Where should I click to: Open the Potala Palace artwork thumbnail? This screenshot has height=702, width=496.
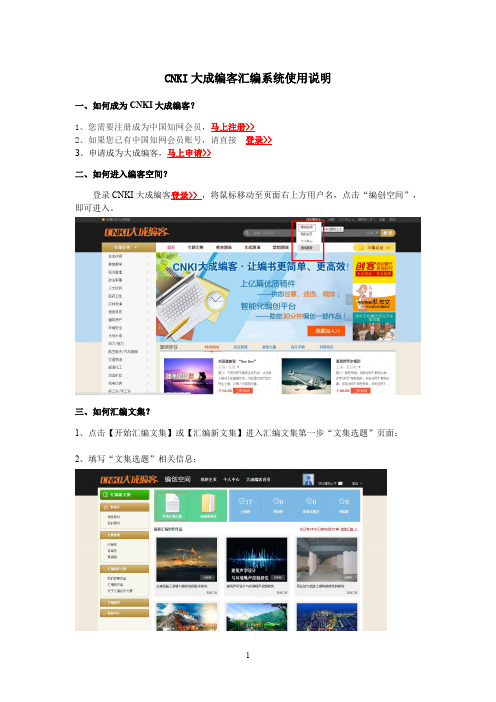(186, 617)
